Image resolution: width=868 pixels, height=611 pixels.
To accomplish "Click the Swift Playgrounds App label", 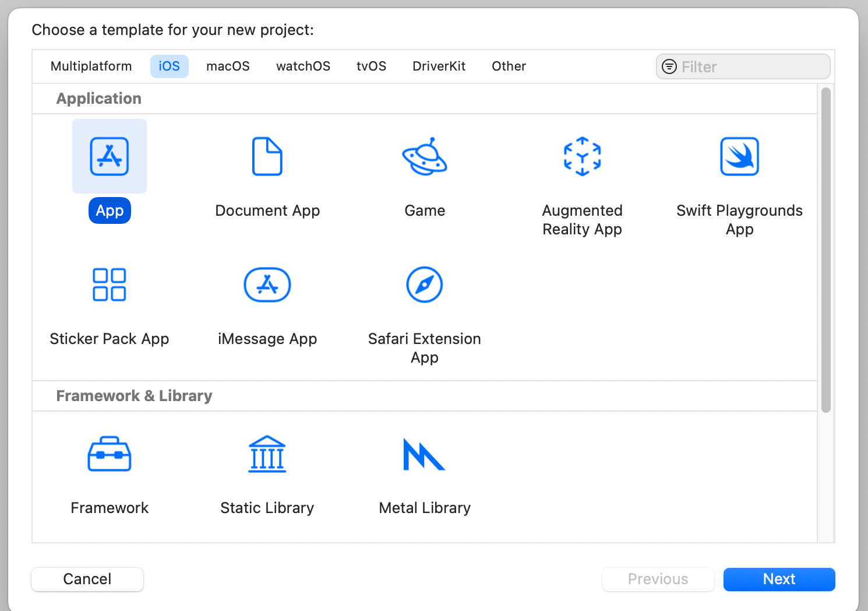I will [740, 220].
